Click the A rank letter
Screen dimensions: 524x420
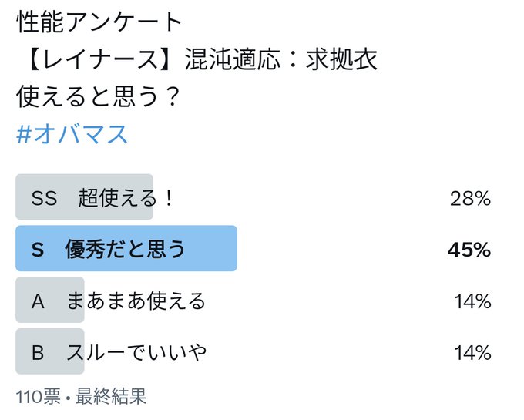pos(38,301)
